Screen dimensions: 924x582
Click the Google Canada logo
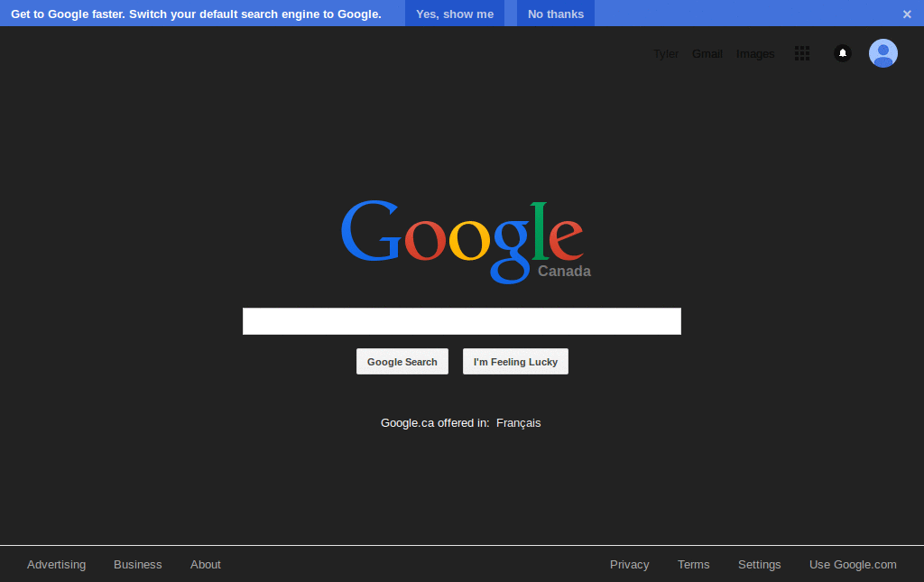466,243
